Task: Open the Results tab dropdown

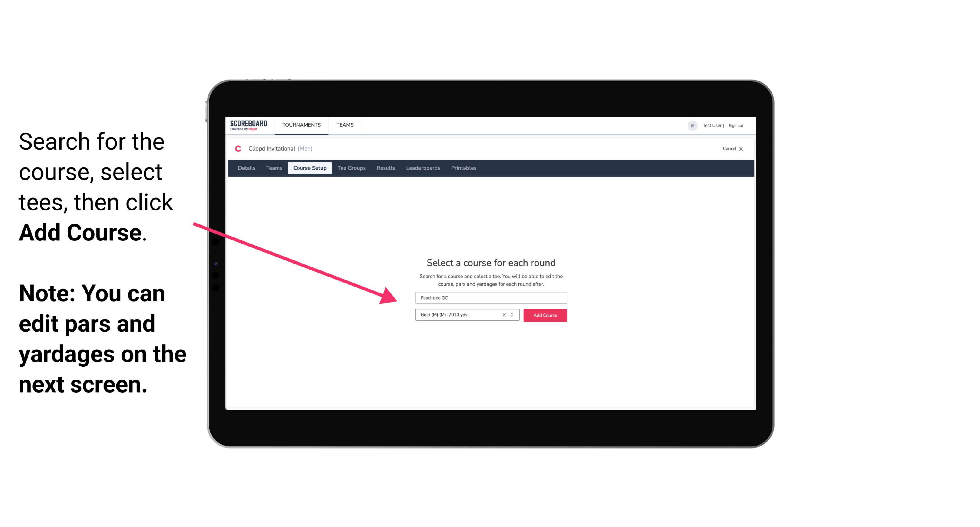Action: [385, 168]
